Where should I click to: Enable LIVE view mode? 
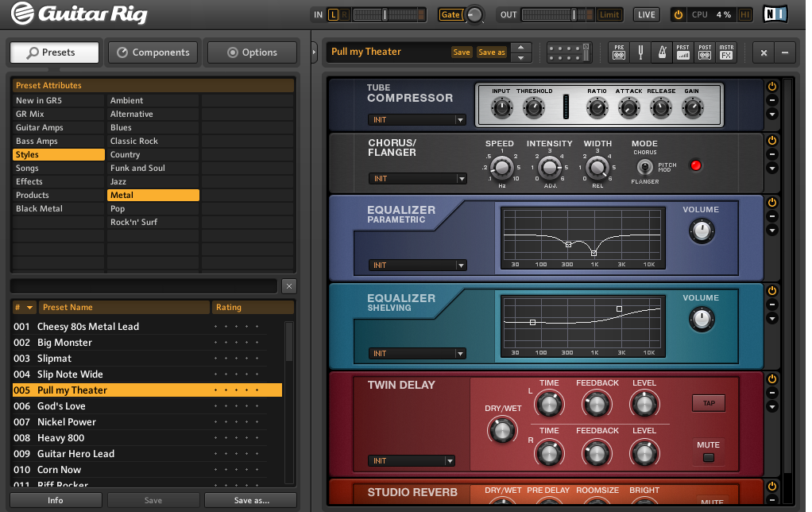(646, 14)
